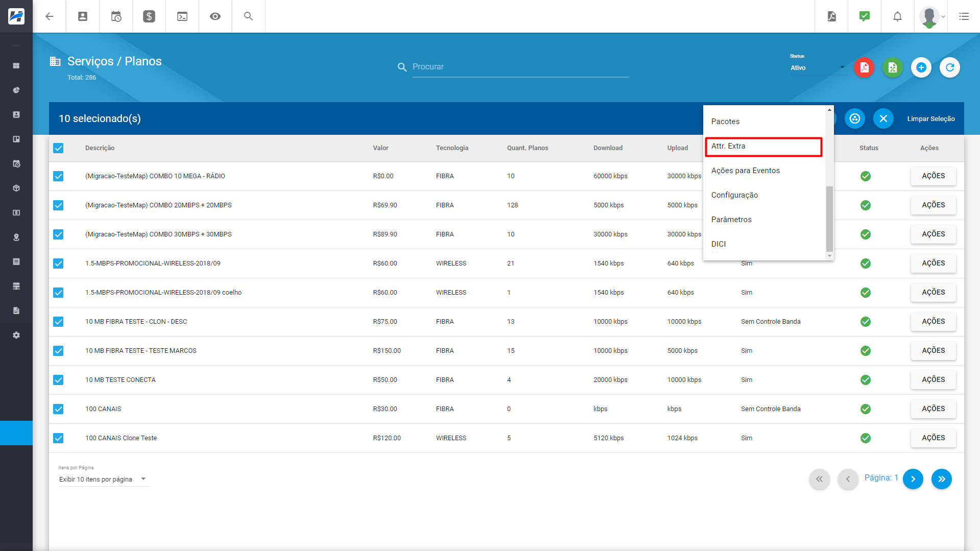The height and width of the screenshot is (551, 980).
Task: Open the terminal console toolbar icon
Action: [x=182, y=16]
